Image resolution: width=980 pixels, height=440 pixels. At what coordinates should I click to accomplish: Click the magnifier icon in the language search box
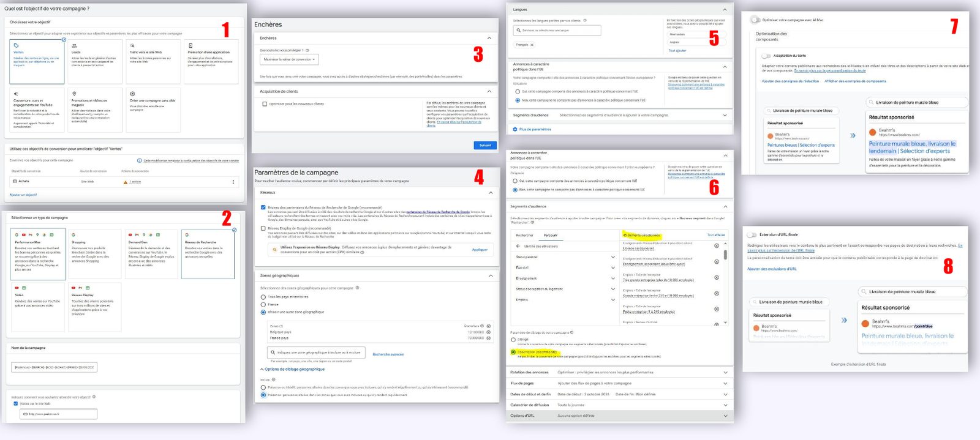tap(518, 30)
